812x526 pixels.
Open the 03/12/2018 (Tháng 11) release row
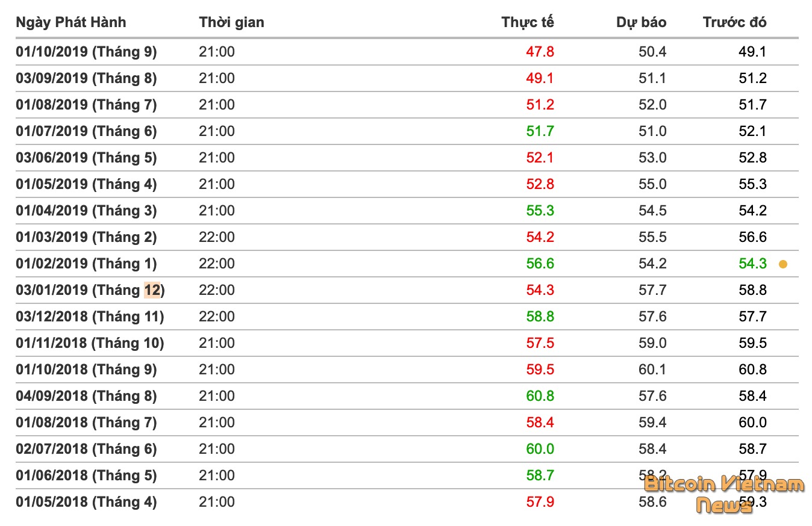click(x=90, y=317)
